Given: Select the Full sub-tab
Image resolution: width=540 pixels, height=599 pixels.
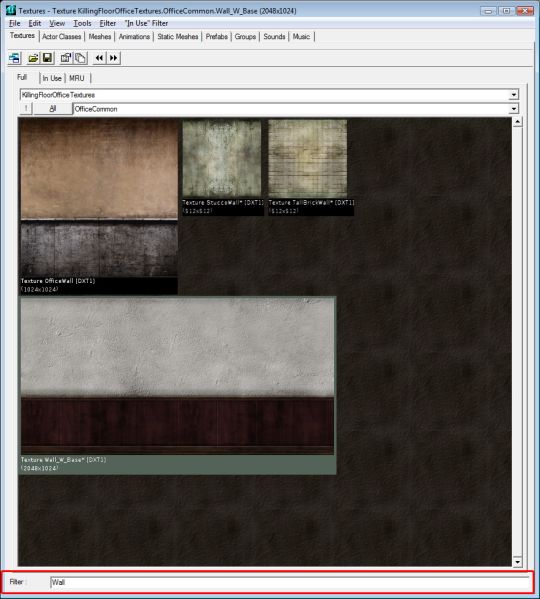Looking at the screenshot, I should (x=22, y=77).
